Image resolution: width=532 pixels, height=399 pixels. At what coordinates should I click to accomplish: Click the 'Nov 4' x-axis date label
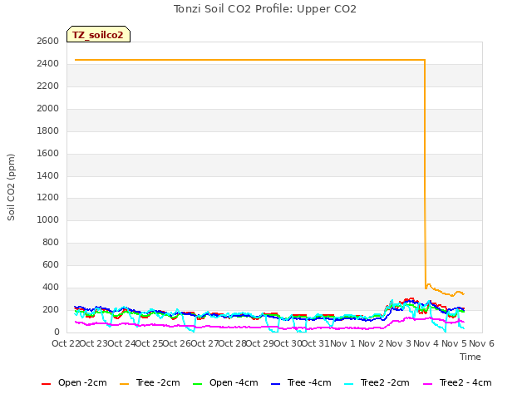[426, 343]
